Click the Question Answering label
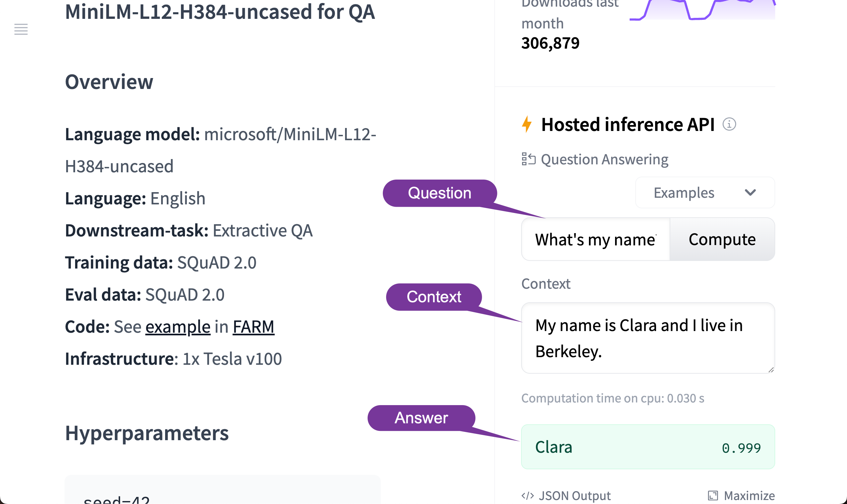The height and width of the screenshot is (504, 847). coord(604,159)
